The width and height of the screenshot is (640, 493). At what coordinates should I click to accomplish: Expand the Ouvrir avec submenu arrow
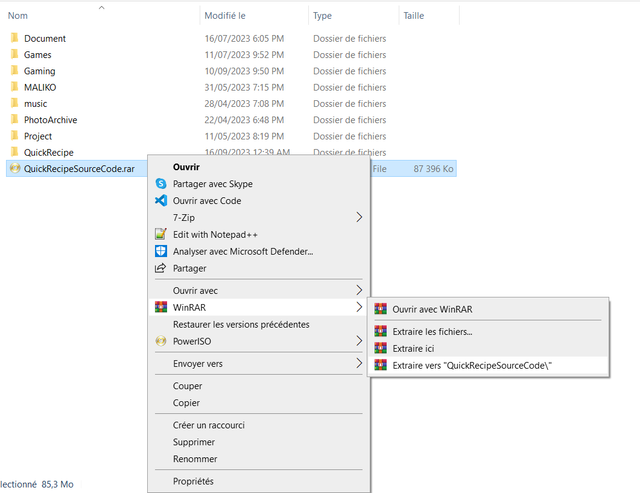point(359,290)
